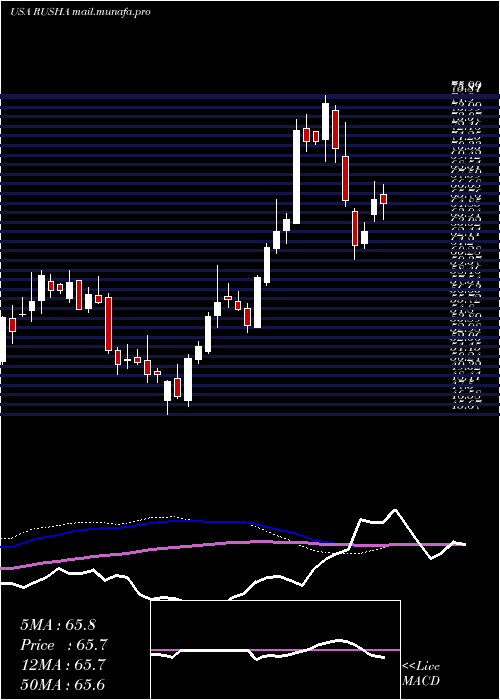This screenshot has height=700, width=500.
Task: Click the 'USA RUSHA mail.munafa.pro' chart title
Action: tap(80, 12)
